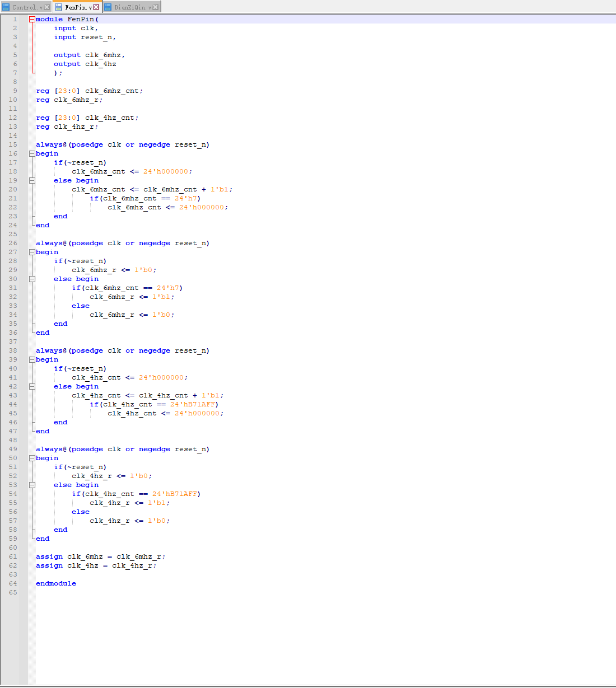Place cursor on 'input clk,' line
Viewport: 616px width, 688px height.
[76, 28]
